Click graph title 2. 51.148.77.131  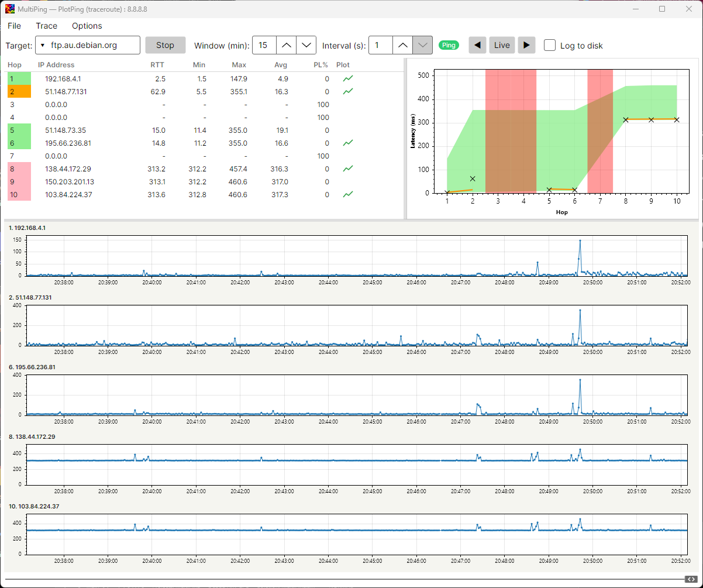click(30, 297)
